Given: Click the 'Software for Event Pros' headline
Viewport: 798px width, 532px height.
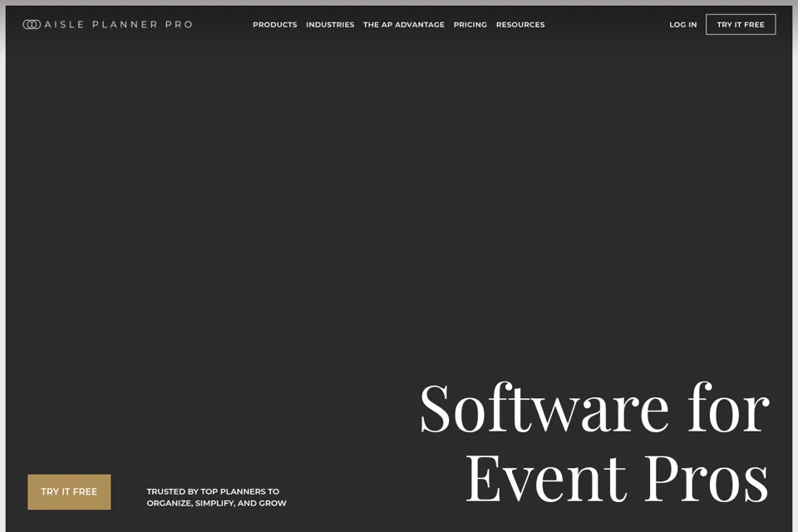Looking at the screenshot, I should (594, 442).
